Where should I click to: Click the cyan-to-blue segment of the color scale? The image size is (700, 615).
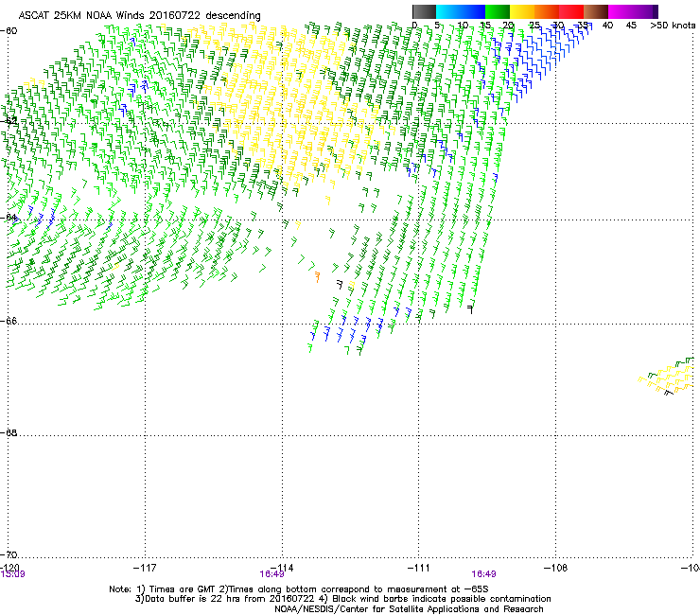pos(461,11)
